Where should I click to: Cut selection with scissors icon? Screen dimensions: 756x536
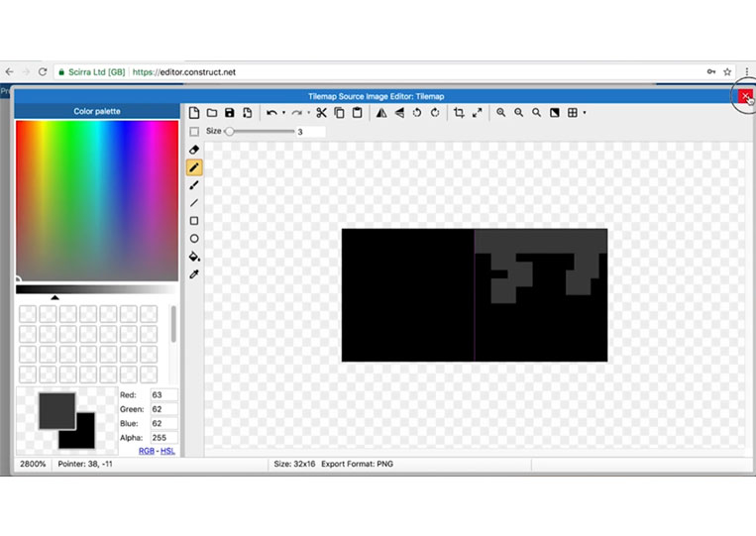(x=322, y=113)
